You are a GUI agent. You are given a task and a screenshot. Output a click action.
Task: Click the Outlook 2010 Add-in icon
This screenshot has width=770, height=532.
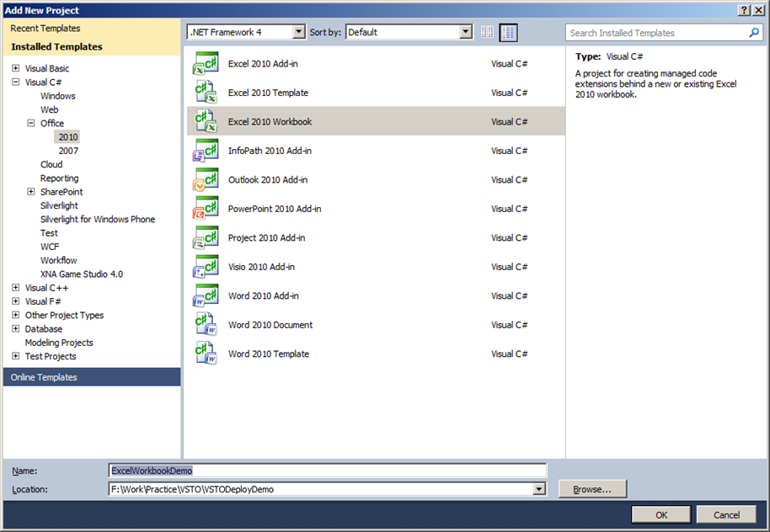point(206,179)
